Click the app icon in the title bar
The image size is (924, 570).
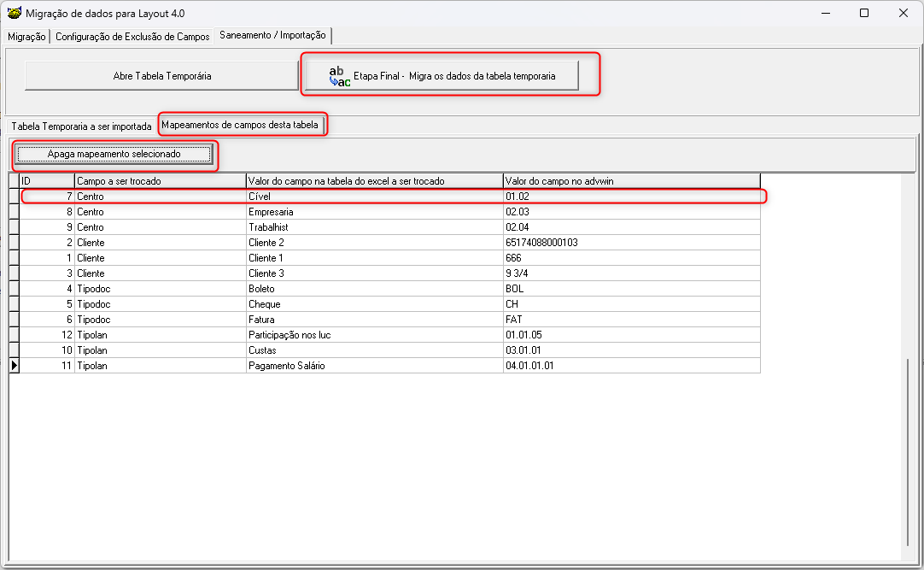pyautogui.click(x=15, y=13)
